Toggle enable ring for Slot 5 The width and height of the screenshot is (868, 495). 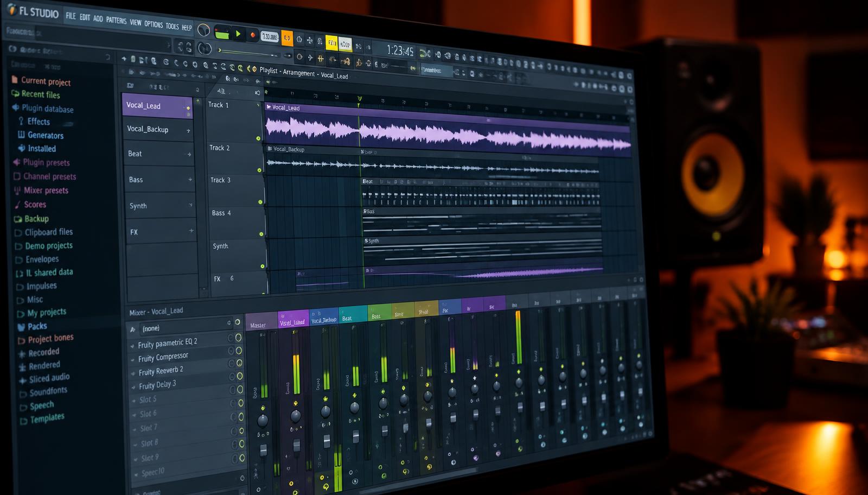pyautogui.click(x=240, y=389)
